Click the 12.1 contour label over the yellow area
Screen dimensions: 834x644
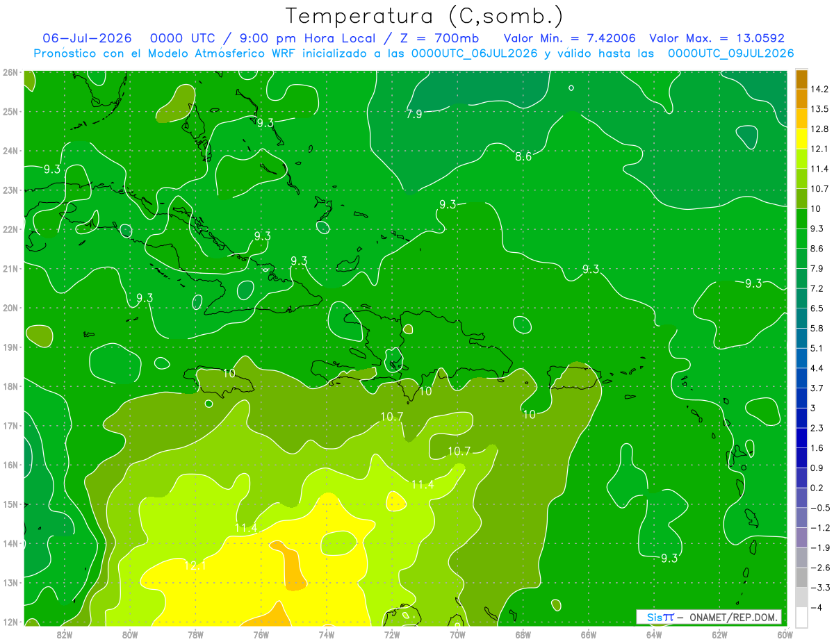click(x=195, y=566)
